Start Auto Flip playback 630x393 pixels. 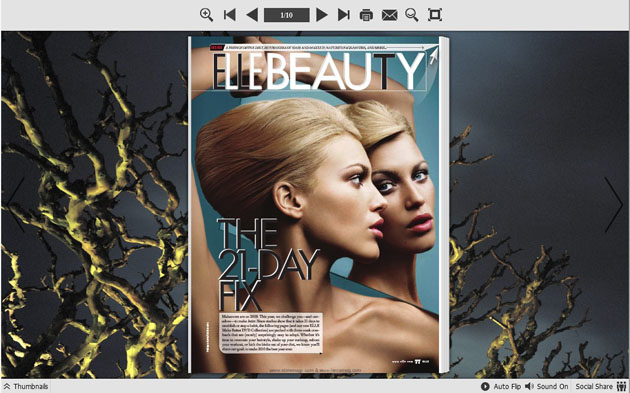point(501,386)
